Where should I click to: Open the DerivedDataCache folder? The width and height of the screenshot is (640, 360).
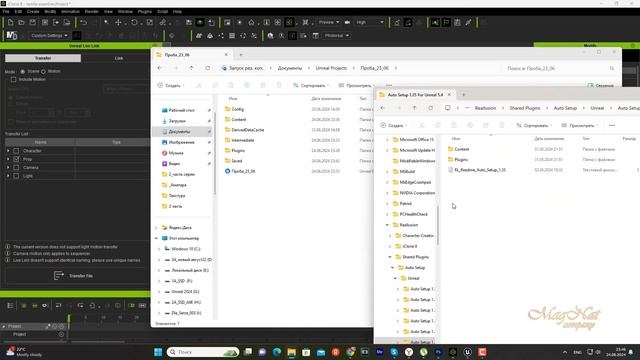[247, 130]
